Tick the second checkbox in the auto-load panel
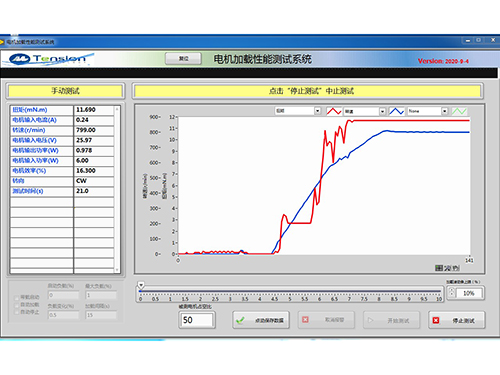The height and width of the screenshot is (375, 500). coord(16,305)
